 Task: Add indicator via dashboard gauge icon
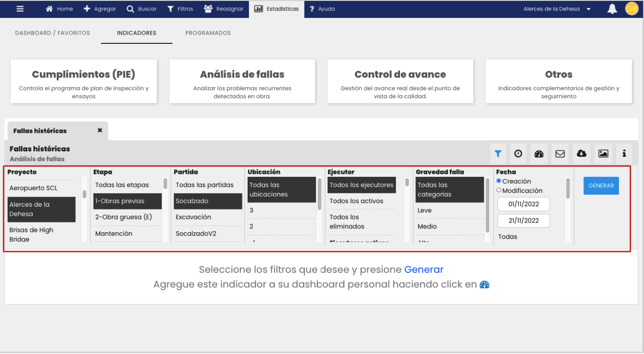pyautogui.click(x=539, y=154)
